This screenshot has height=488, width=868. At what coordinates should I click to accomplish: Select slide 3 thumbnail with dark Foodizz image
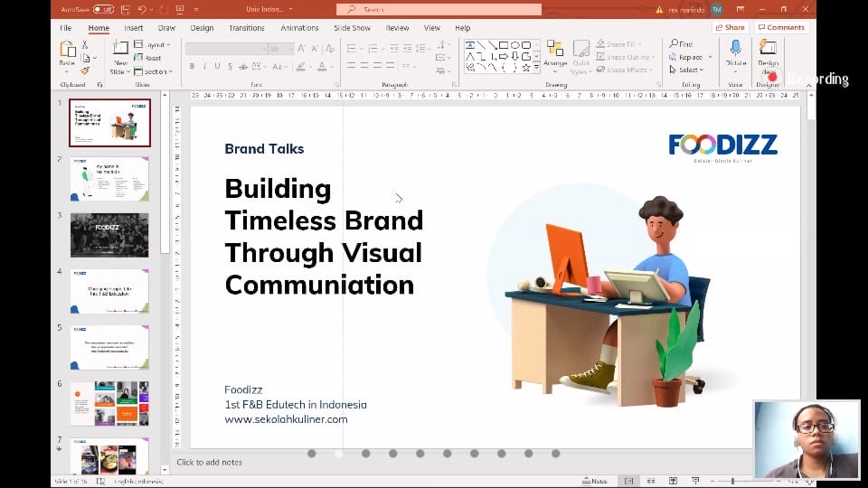[109, 235]
